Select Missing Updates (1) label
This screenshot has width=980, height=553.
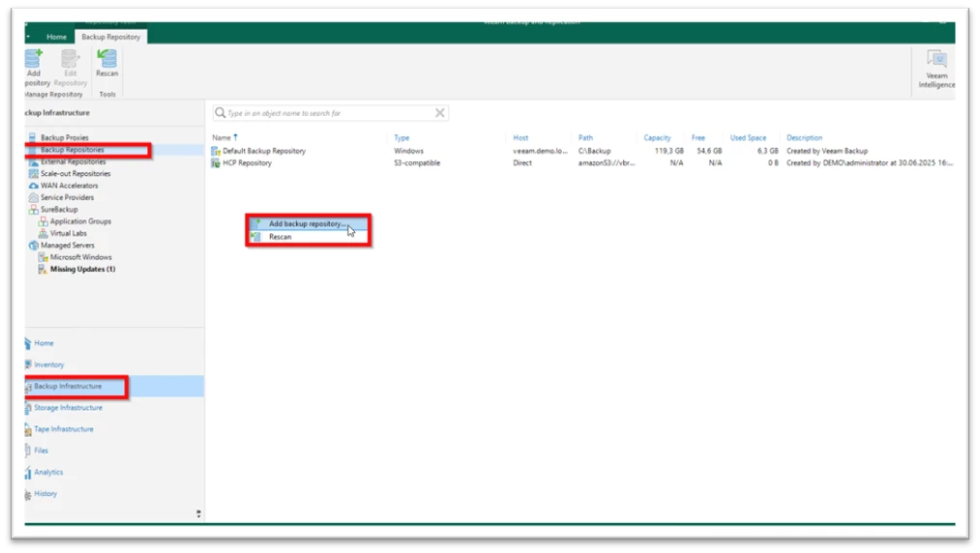tap(82, 270)
